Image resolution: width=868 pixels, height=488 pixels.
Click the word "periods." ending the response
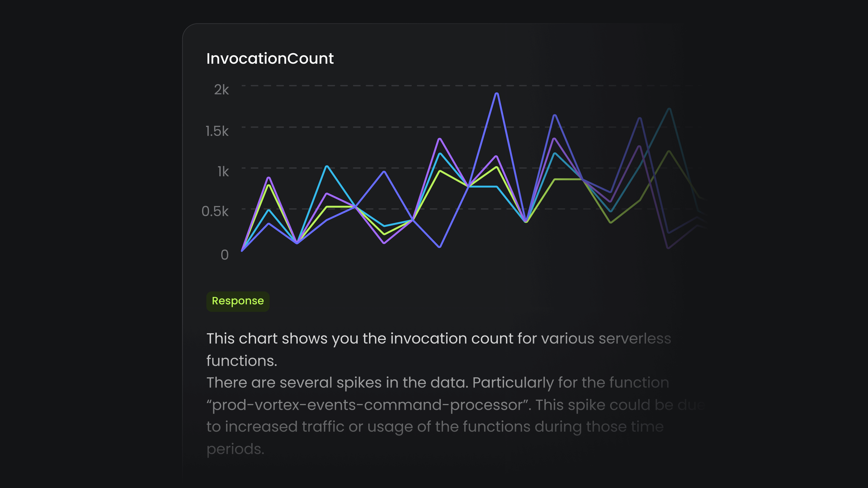(x=235, y=449)
